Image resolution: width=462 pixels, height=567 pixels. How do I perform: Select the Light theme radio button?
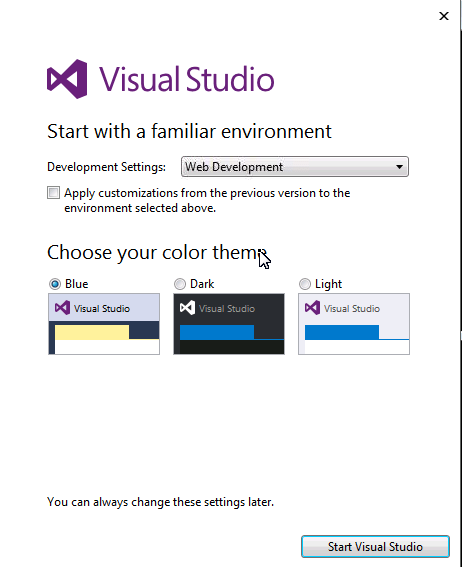click(x=305, y=284)
